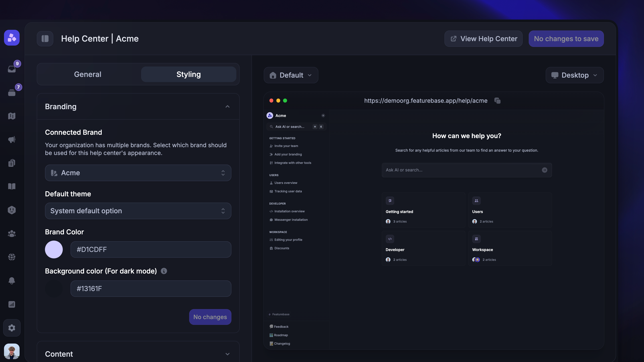
Task: Click the Users card people icon
Action: point(476,201)
